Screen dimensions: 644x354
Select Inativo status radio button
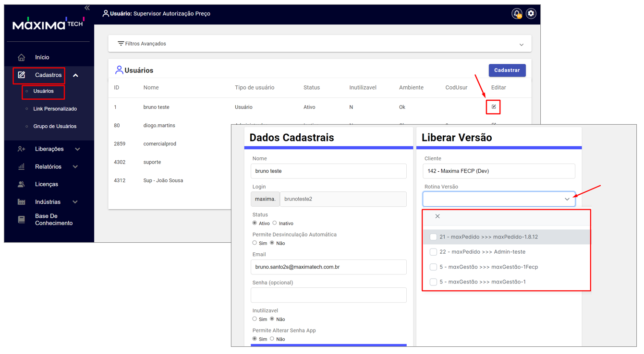275,223
